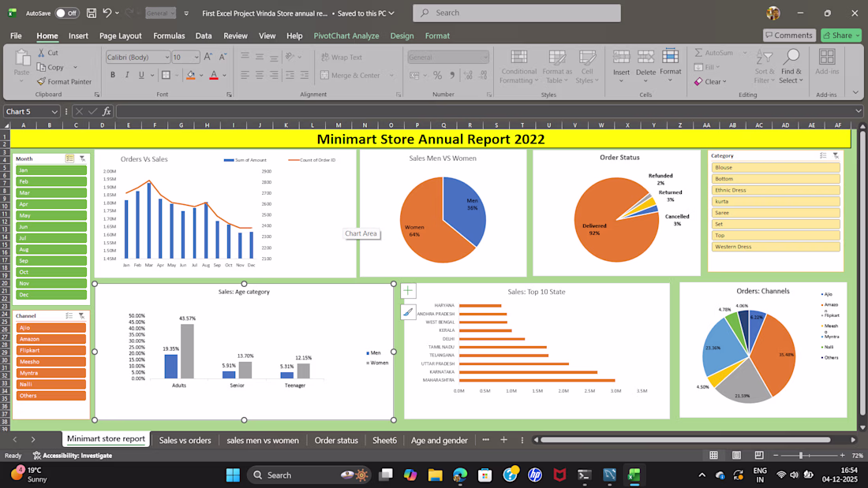This screenshot has height=488, width=868.
Task: Click the Center align icon
Action: tap(259, 75)
